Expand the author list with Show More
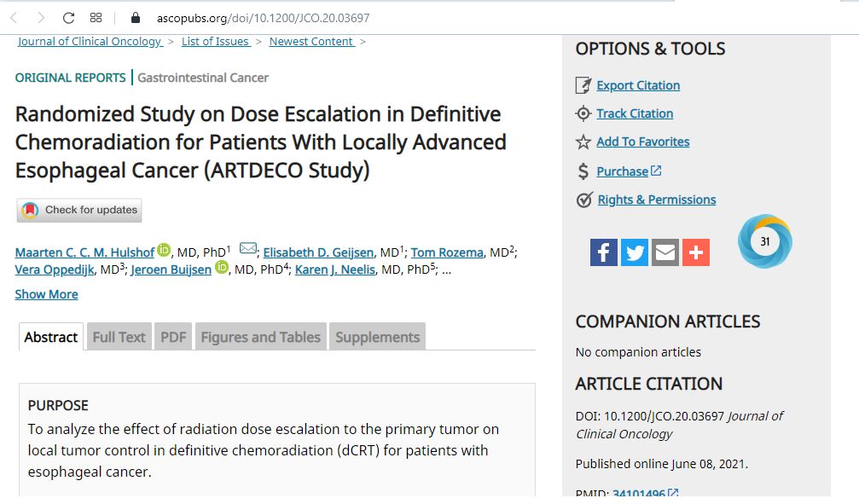 [46, 294]
